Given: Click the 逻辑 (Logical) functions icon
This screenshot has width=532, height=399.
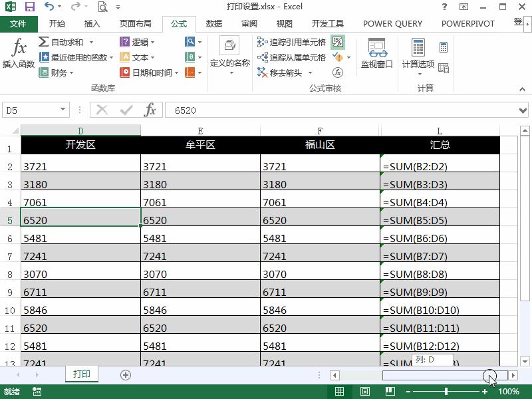Looking at the screenshot, I should click(126, 41).
